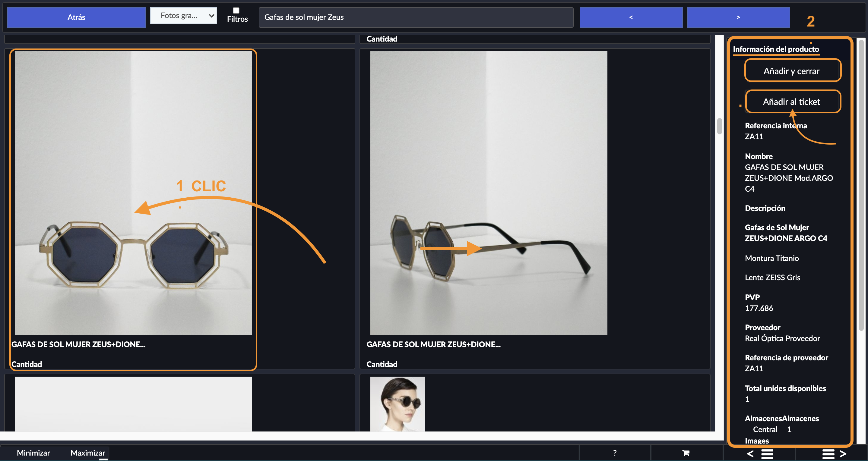Viewport: 868px width, 461px height.
Task: Click the product info panel scrollbar
Action: click(861, 185)
